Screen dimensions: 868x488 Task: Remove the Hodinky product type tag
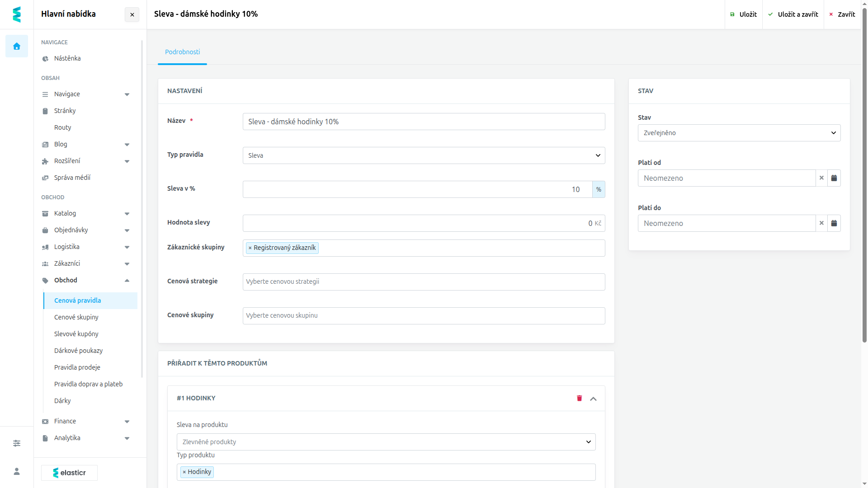184,472
